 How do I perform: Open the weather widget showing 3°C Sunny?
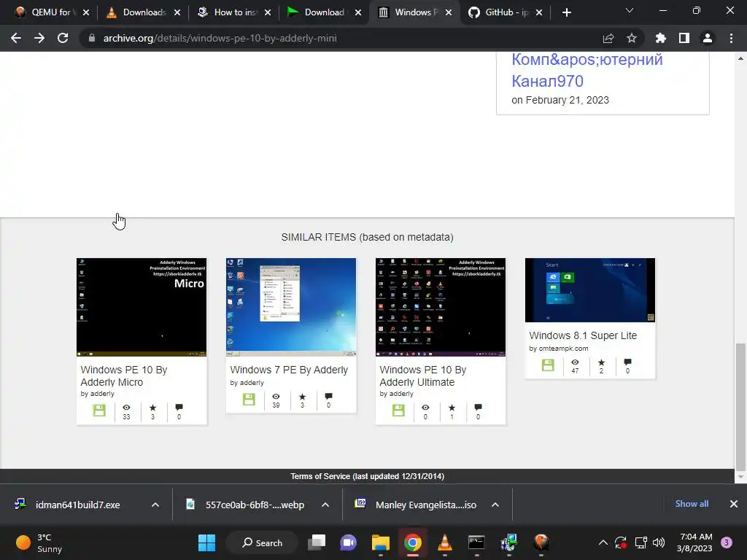pyautogui.click(x=39, y=542)
